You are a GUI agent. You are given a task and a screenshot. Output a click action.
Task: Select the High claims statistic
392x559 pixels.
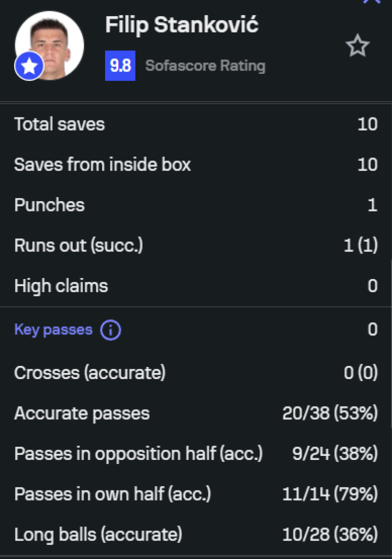61,286
